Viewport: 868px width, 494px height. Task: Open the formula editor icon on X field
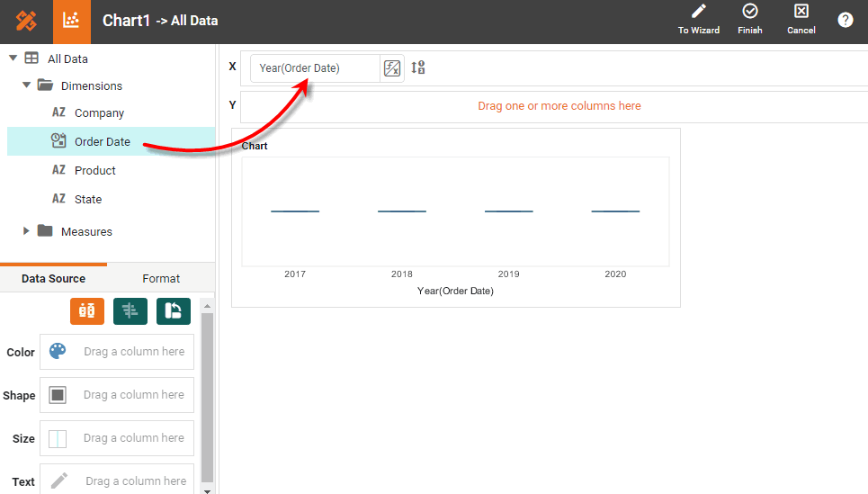392,68
